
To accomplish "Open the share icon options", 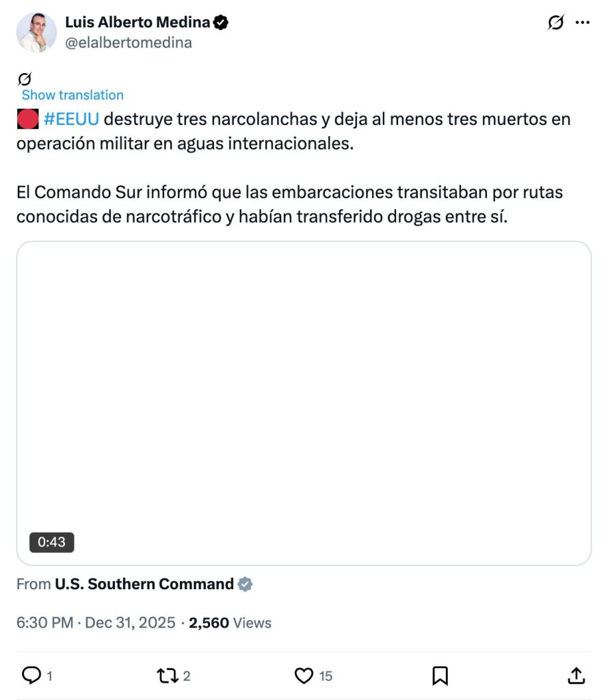I will 576,675.
